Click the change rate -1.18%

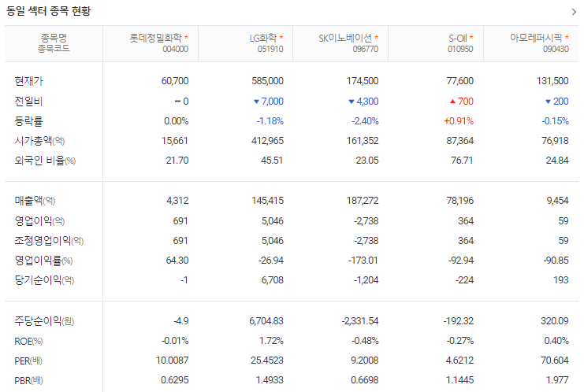pyautogui.click(x=270, y=121)
